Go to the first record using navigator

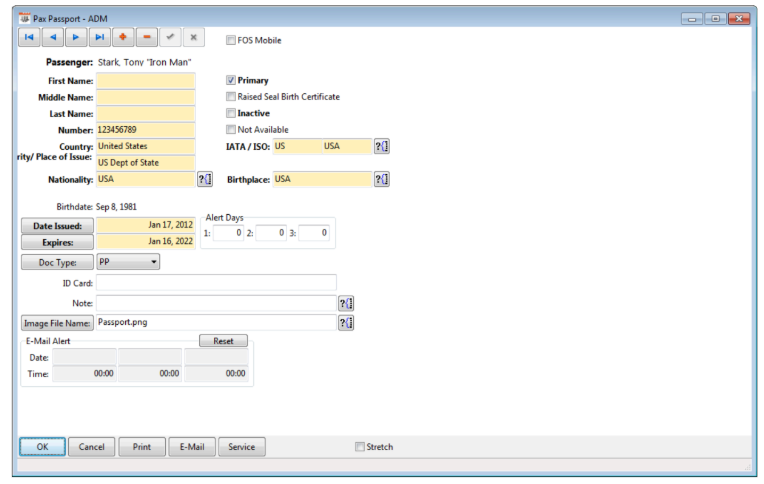pyautogui.click(x=30, y=37)
